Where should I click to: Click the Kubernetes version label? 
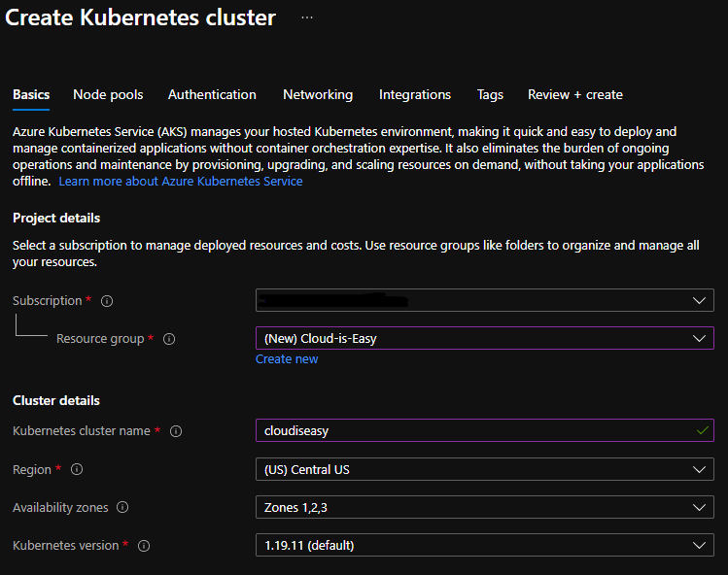(x=65, y=546)
